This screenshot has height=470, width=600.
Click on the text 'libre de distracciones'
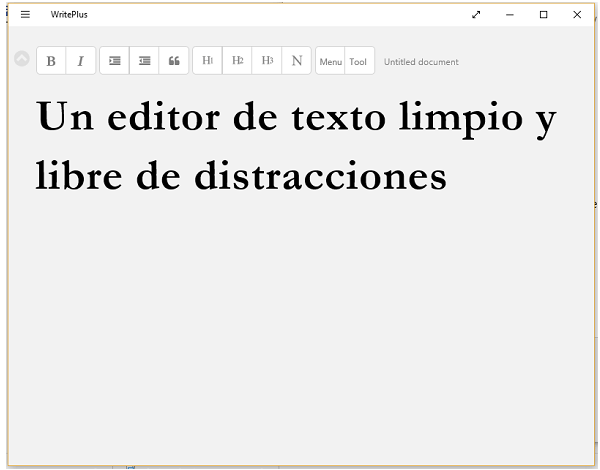click(x=241, y=176)
